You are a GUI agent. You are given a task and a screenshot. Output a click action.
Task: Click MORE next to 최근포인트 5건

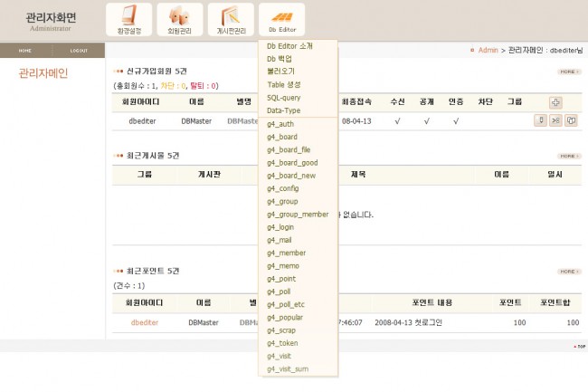point(569,272)
